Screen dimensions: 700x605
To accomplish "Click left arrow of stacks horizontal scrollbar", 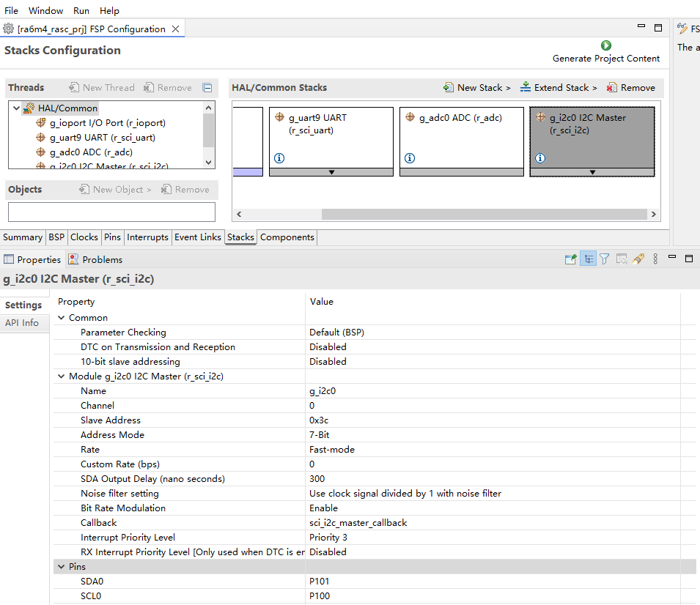I will click(239, 214).
